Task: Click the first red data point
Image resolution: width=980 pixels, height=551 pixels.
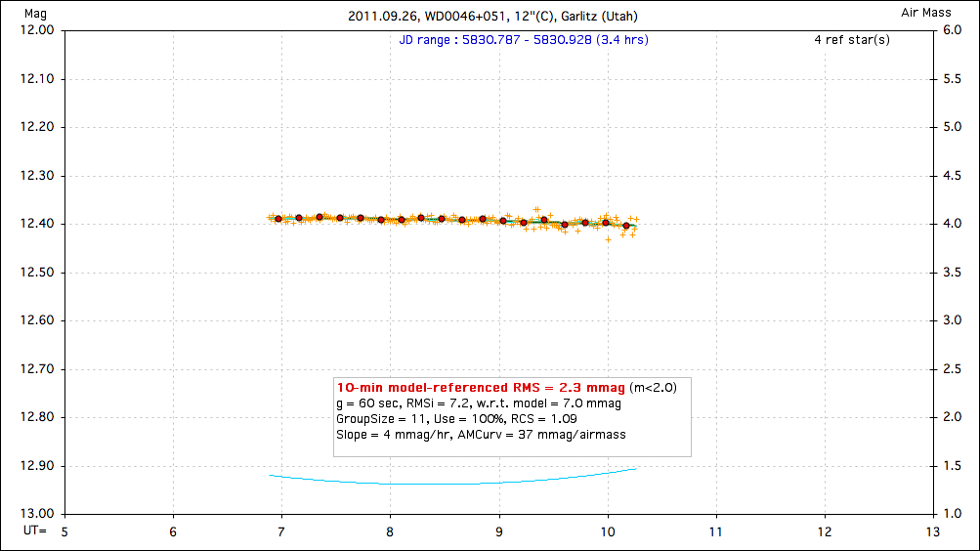Action: click(278, 219)
